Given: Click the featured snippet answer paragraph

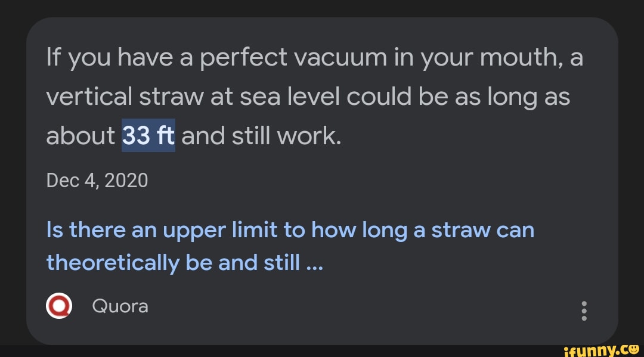Looking at the screenshot, I should [310, 95].
